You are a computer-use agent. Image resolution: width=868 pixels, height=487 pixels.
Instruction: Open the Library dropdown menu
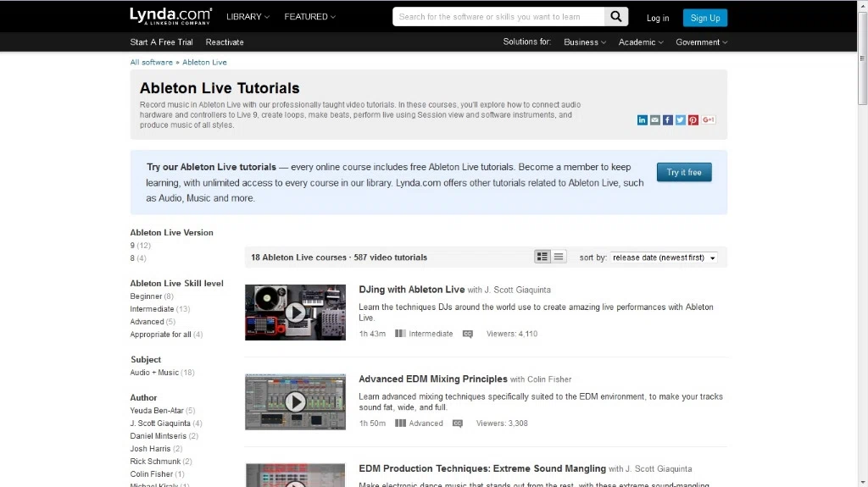tap(248, 17)
